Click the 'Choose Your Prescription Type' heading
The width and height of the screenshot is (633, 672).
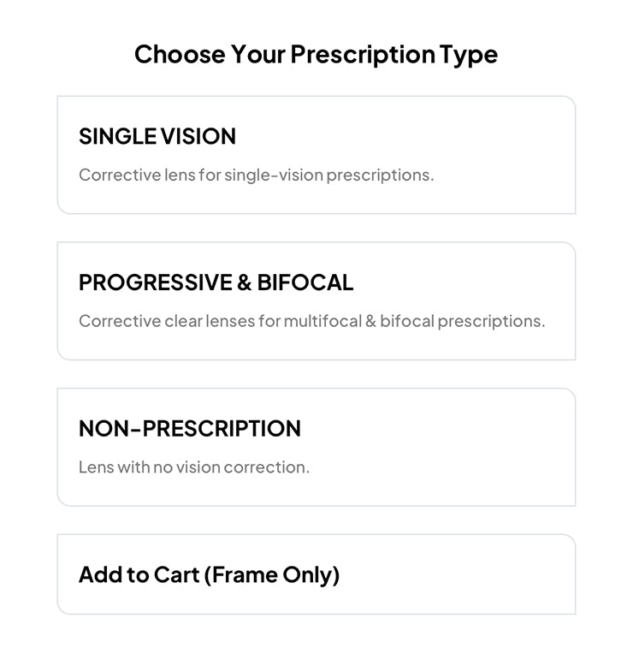pyautogui.click(x=316, y=55)
